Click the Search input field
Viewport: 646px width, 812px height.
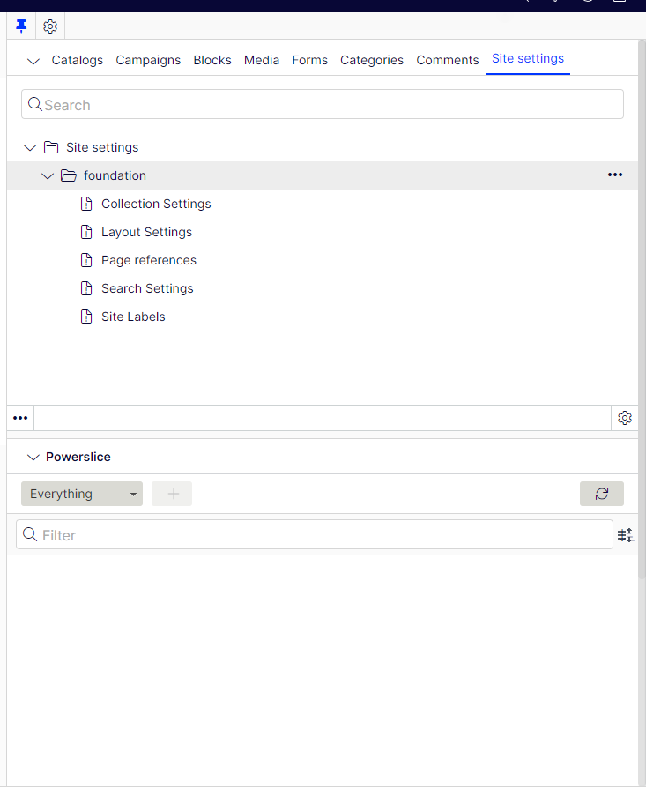323,105
